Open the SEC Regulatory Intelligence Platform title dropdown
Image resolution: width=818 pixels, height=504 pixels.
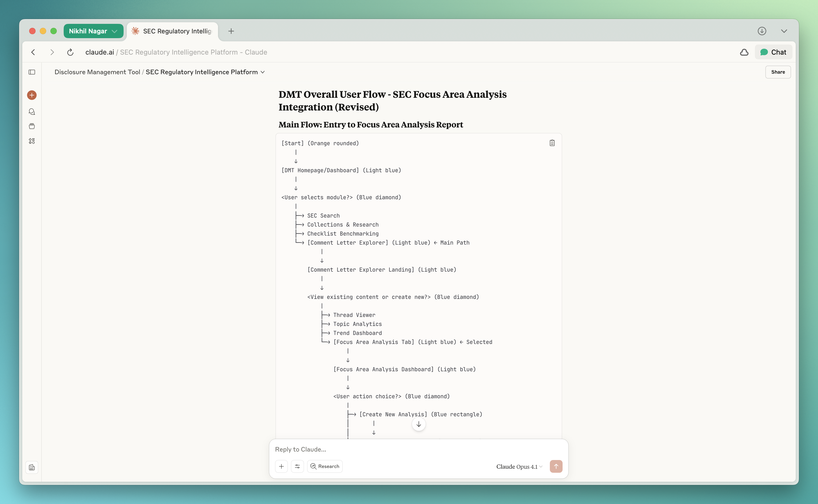pos(205,72)
